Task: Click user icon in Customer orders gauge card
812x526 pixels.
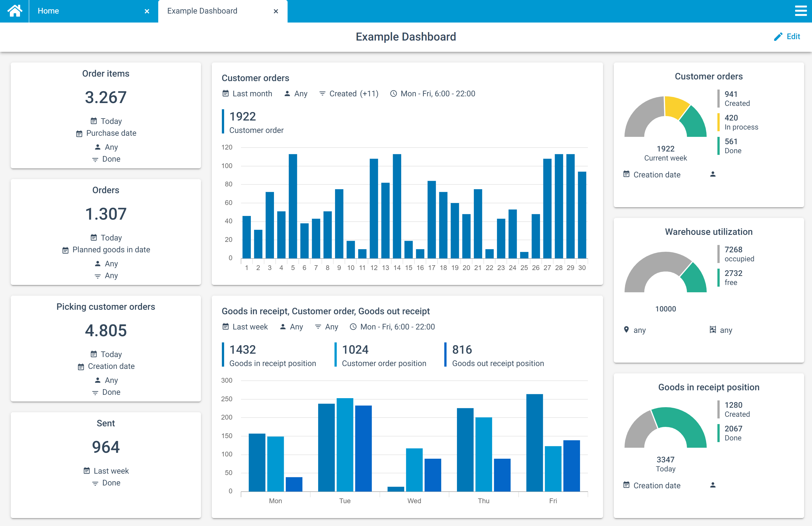Action: click(x=713, y=174)
